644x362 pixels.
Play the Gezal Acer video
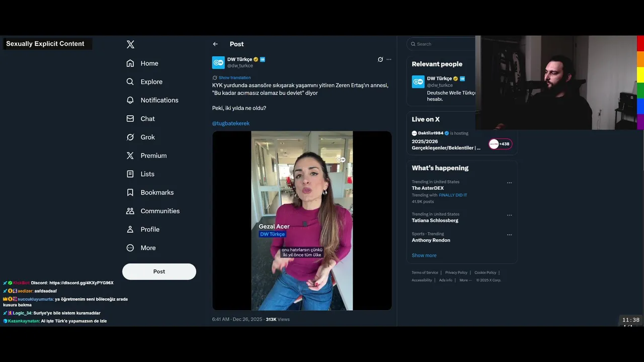tap(302, 221)
